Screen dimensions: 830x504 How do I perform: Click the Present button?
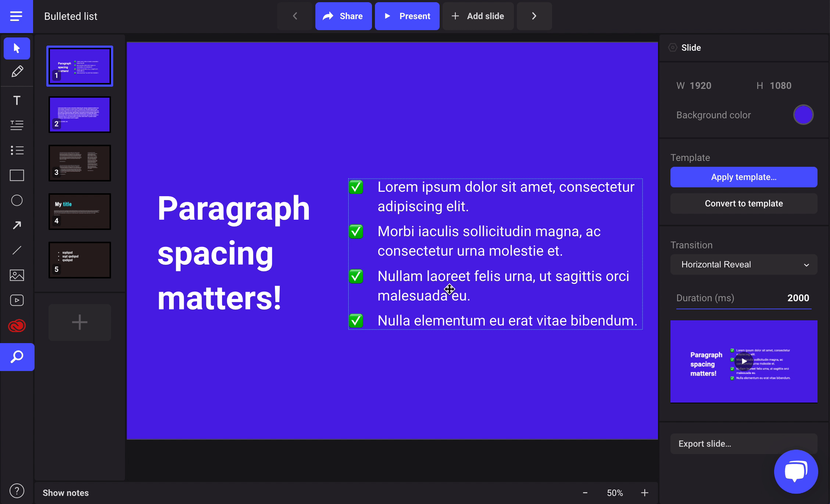click(407, 16)
